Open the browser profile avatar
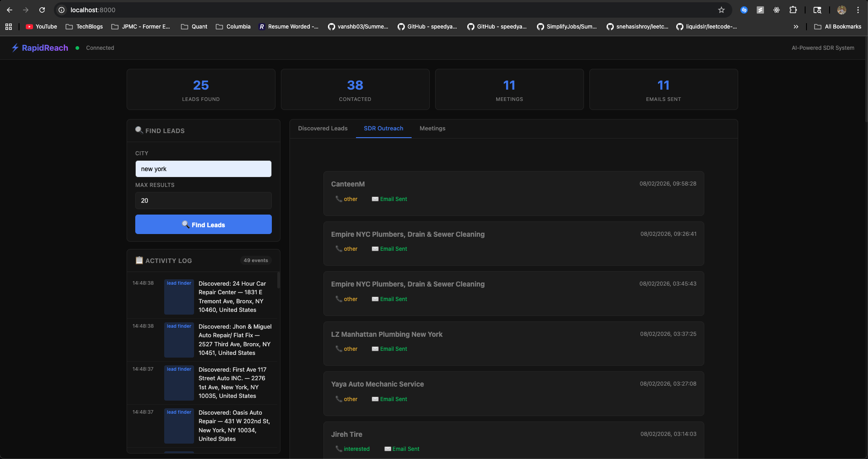The width and height of the screenshot is (868, 459). 842,10
